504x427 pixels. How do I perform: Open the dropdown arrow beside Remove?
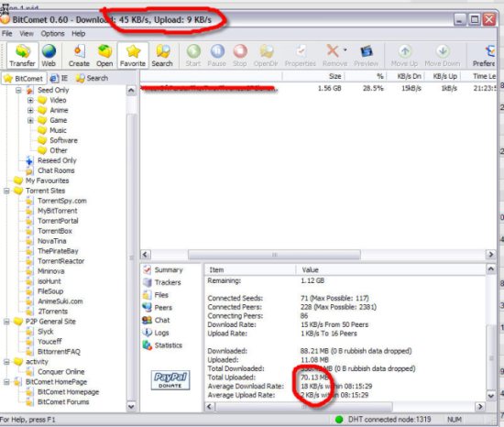tap(345, 49)
